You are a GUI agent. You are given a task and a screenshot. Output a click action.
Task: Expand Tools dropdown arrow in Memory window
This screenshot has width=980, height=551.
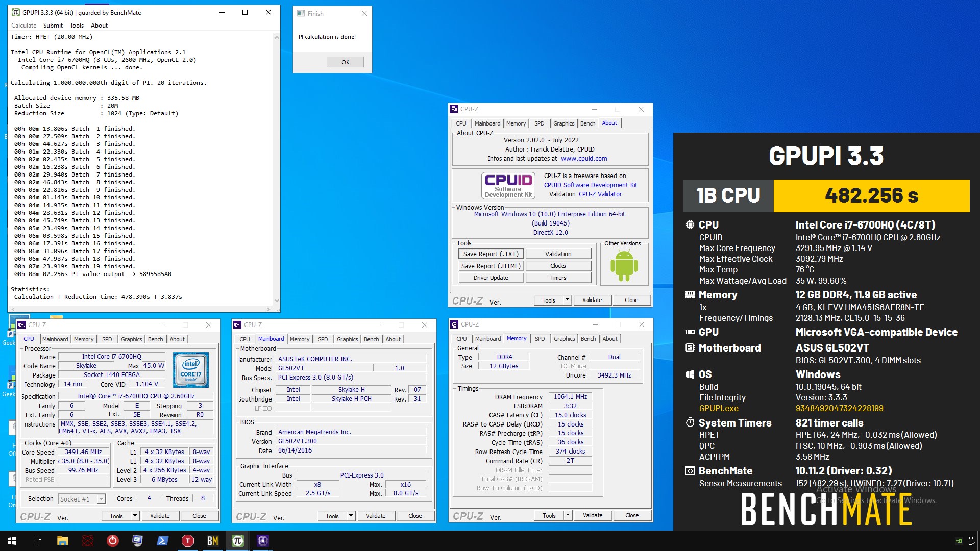pyautogui.click(x=568, y=515)
